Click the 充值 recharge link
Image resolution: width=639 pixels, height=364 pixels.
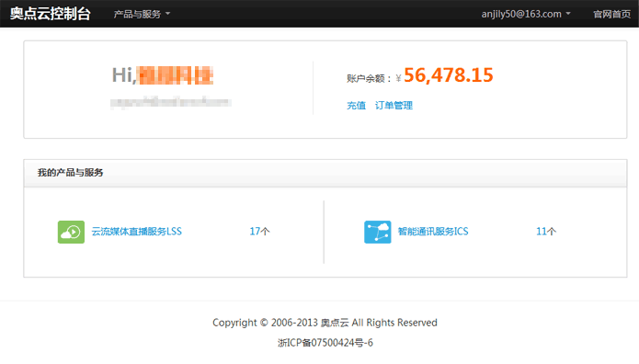tap(356, 106)
